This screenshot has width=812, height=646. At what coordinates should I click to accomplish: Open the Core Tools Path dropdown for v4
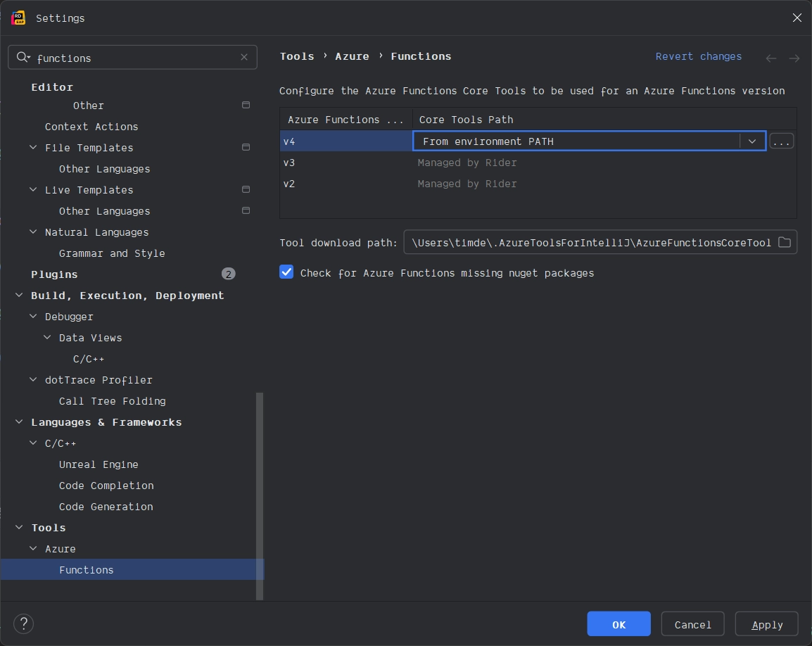coord(752,141)
